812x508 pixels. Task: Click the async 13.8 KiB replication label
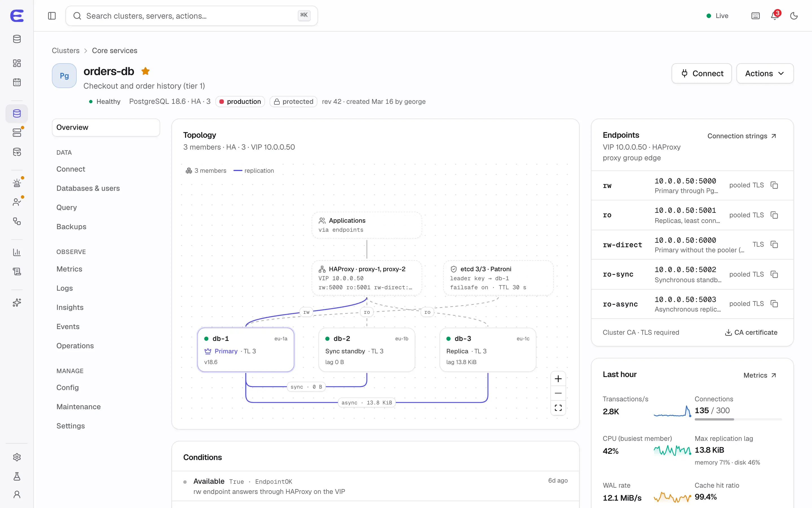[367, 402]
